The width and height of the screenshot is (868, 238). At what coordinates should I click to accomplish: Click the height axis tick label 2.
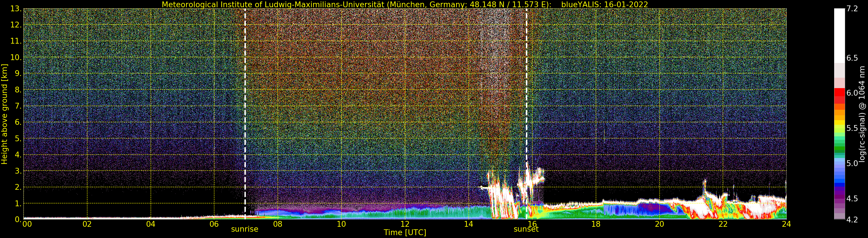pyautogui.click(x=18, y=187)
